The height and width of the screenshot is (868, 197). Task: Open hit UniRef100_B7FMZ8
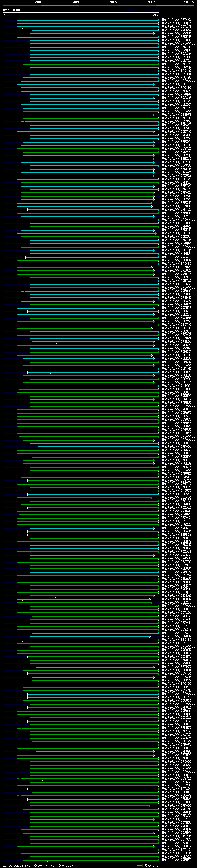click(x=177, y=426)
